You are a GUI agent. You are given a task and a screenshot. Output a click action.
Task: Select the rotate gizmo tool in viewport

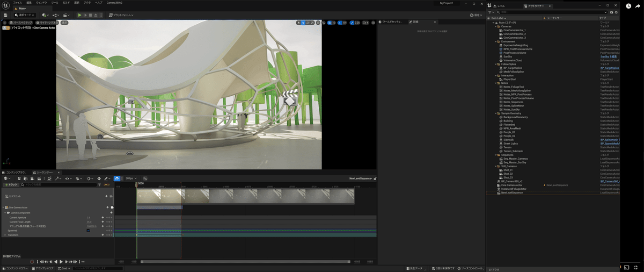coord(308,23)
